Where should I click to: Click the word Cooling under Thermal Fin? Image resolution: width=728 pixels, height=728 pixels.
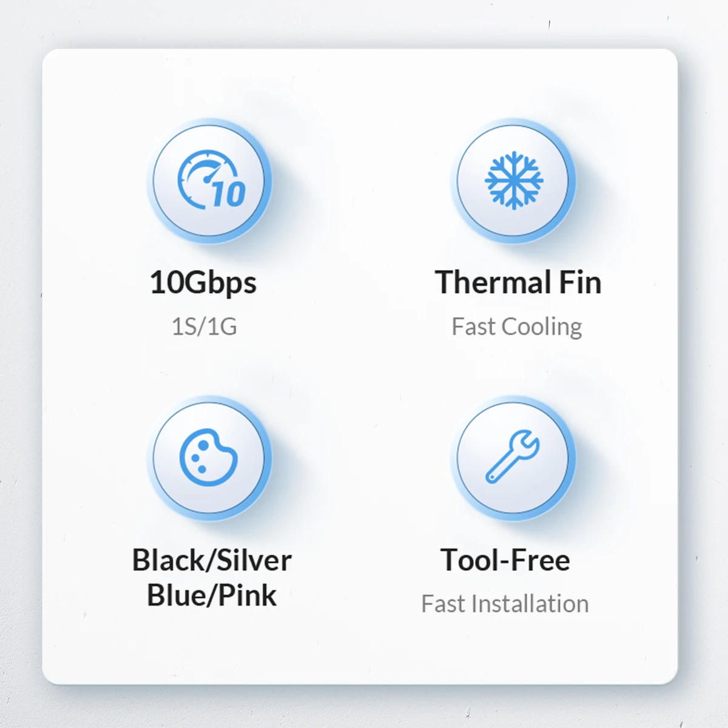[542, 328]
